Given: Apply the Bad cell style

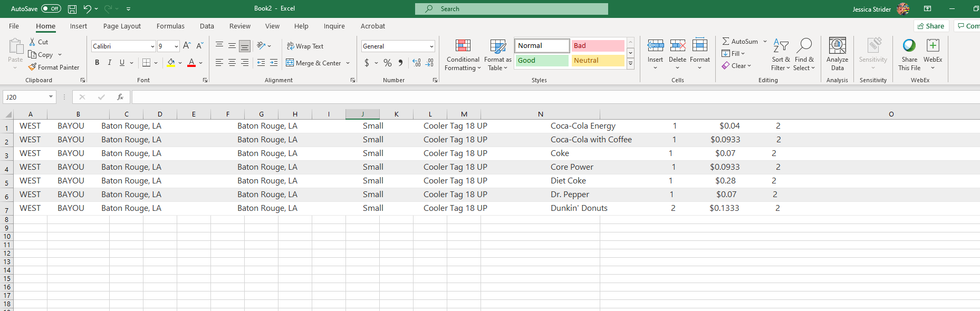Looking at the screenshot, I should click(x=598, y=46).
